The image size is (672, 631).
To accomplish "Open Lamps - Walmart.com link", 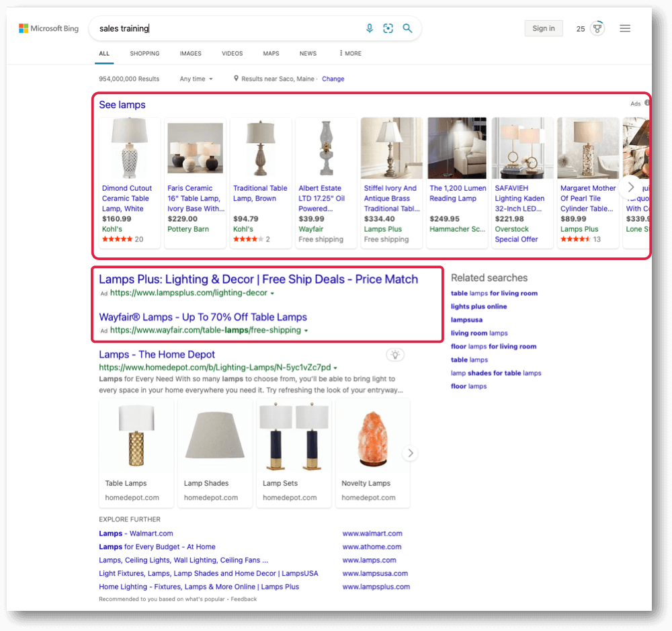I will pyautogui.click(x=136, y=534).
